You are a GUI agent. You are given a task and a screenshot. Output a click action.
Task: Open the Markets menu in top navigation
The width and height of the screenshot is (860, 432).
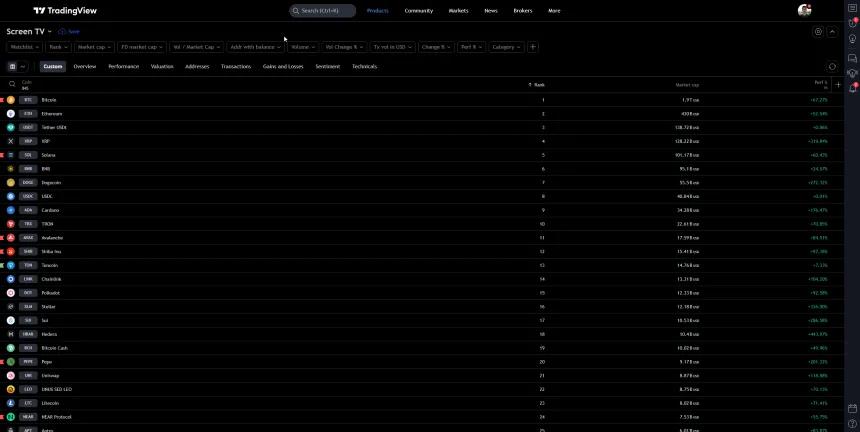(x=458, y=10)
